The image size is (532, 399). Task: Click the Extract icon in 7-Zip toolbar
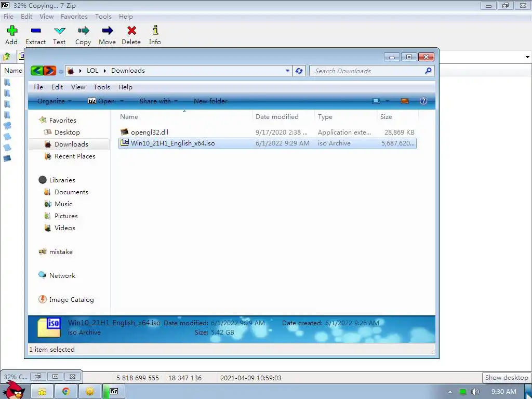click(36, 31)
